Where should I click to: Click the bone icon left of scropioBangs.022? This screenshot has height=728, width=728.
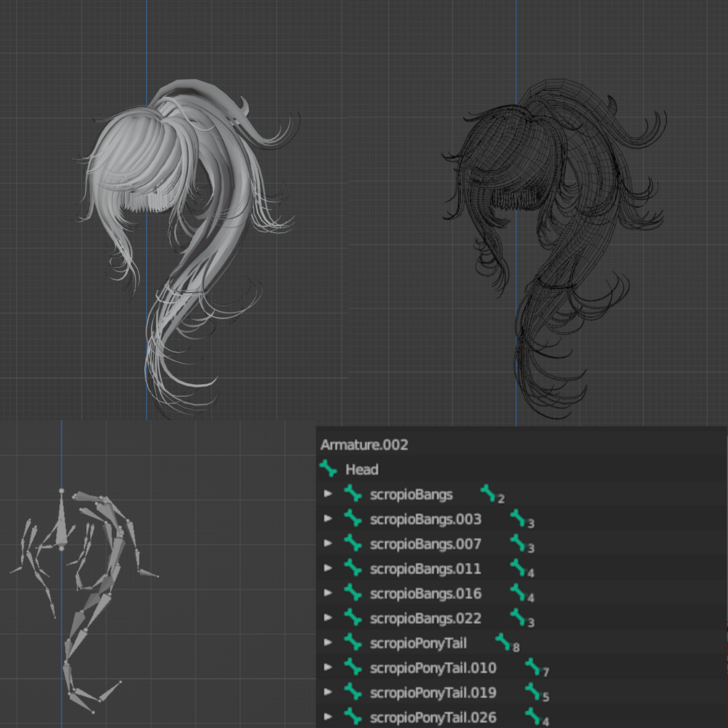[x=353, y=617]
